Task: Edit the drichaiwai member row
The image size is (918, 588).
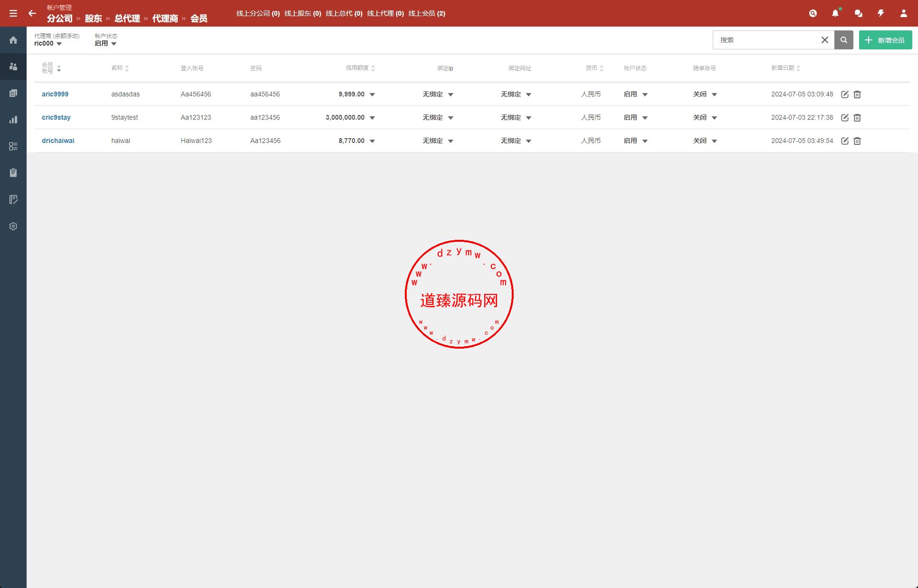Action: 845,141
